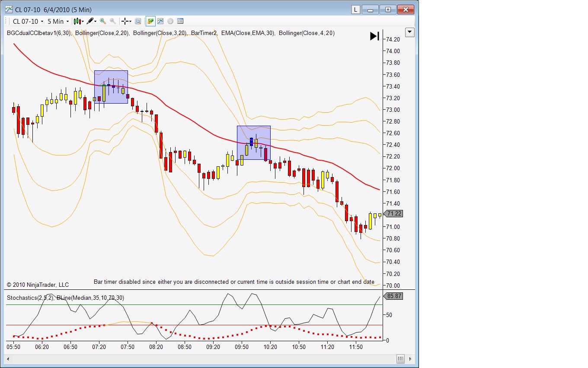Open the data box icon

click(x=138, y=21)
